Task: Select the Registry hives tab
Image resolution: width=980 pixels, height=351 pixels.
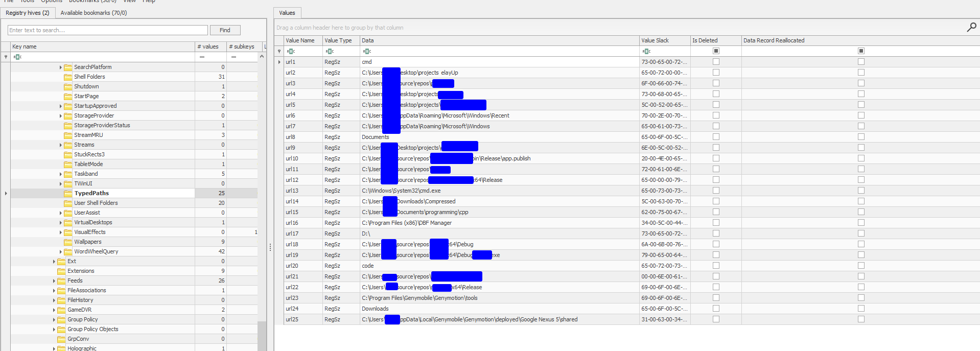Action: (28, 13)
